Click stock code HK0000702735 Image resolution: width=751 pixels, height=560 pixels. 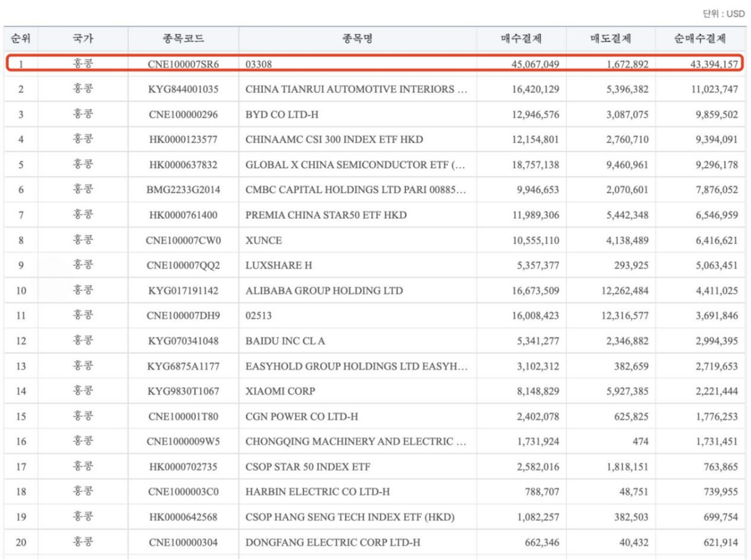tap(184, 467)
